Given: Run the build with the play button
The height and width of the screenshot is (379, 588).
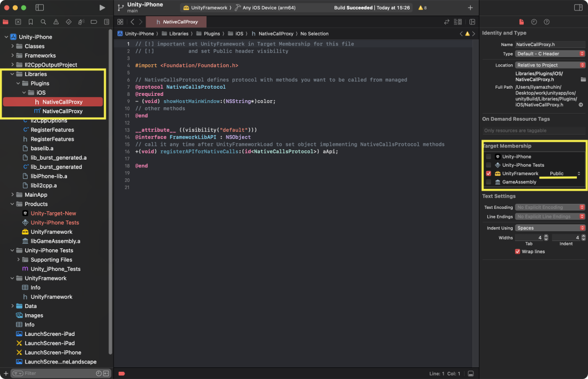Looking at the screenshot, I should tap(102, 8).
